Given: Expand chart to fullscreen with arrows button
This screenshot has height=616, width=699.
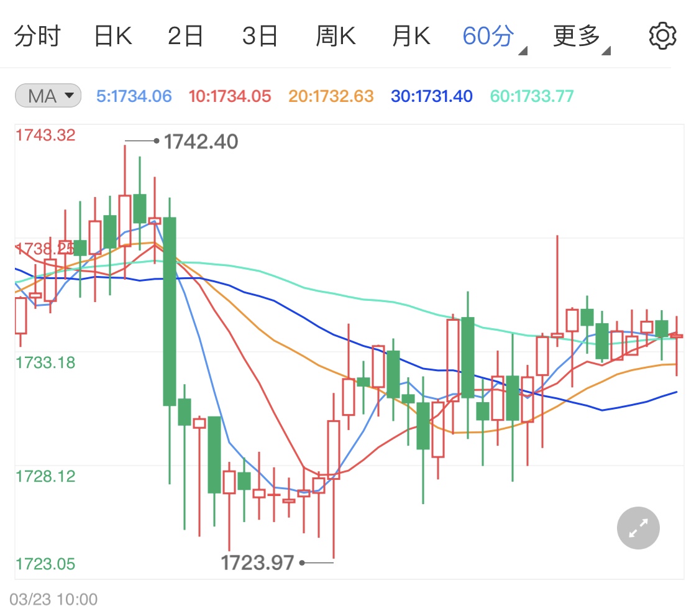Looking at the screenshot, I should 638,528.
